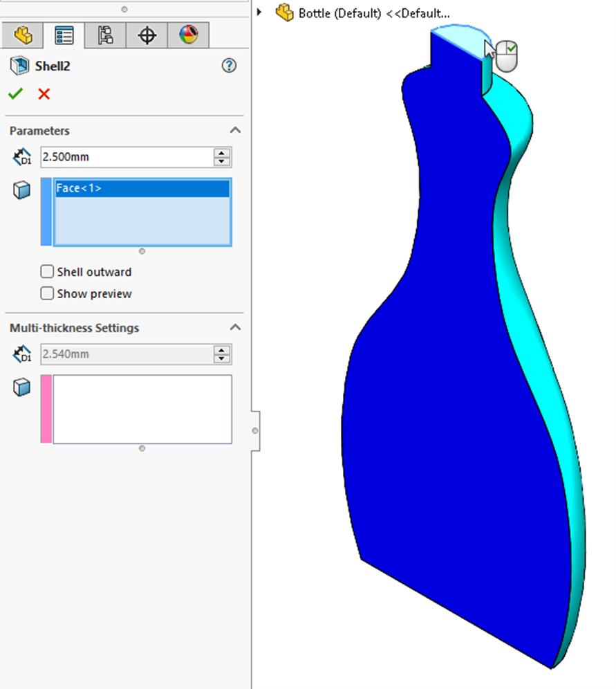Open the DisplayManager appearance tab
The image size is (616, 689).
click(188, 35)
